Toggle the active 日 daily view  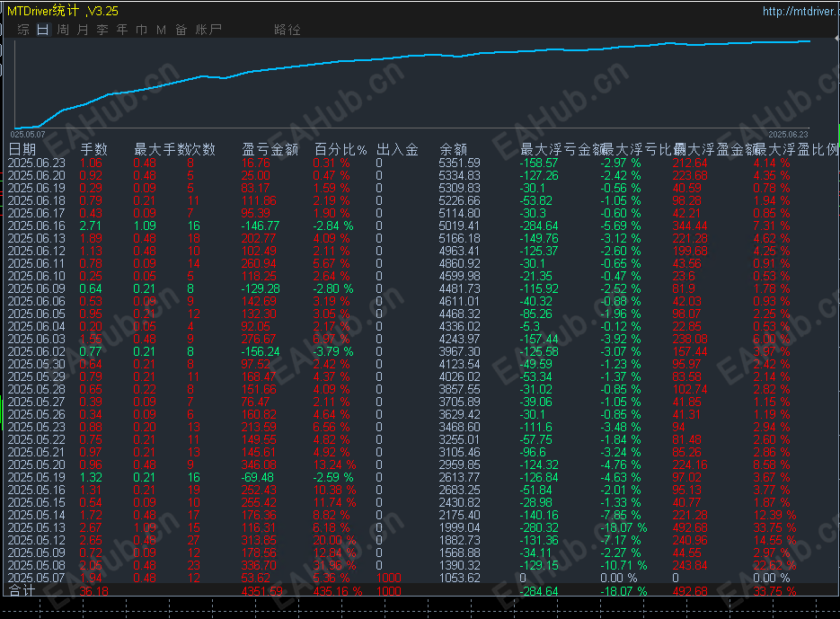(x=42, y=28)
